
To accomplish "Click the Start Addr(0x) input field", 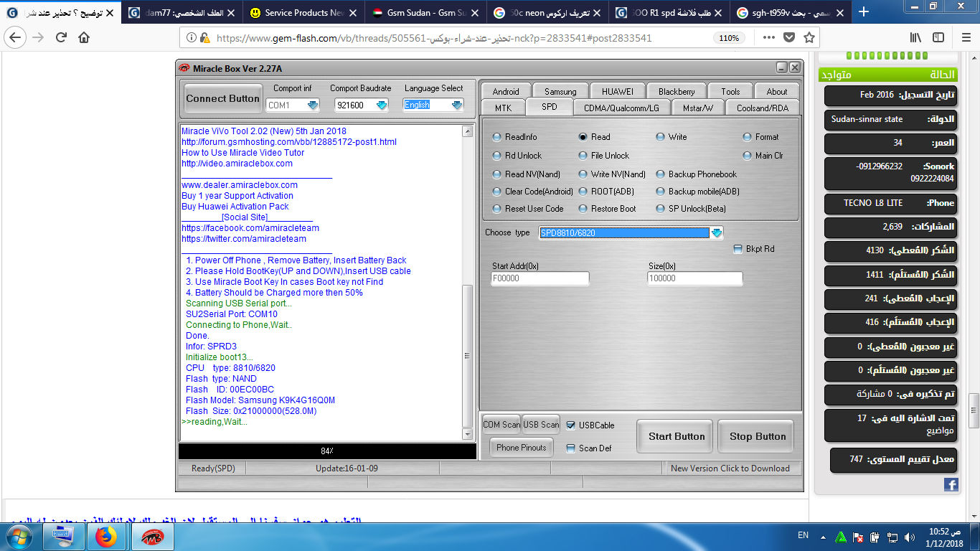I will click(x=540, y=278).
